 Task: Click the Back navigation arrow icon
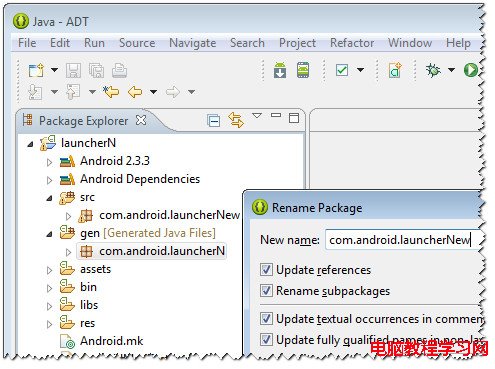click(135, 92)
